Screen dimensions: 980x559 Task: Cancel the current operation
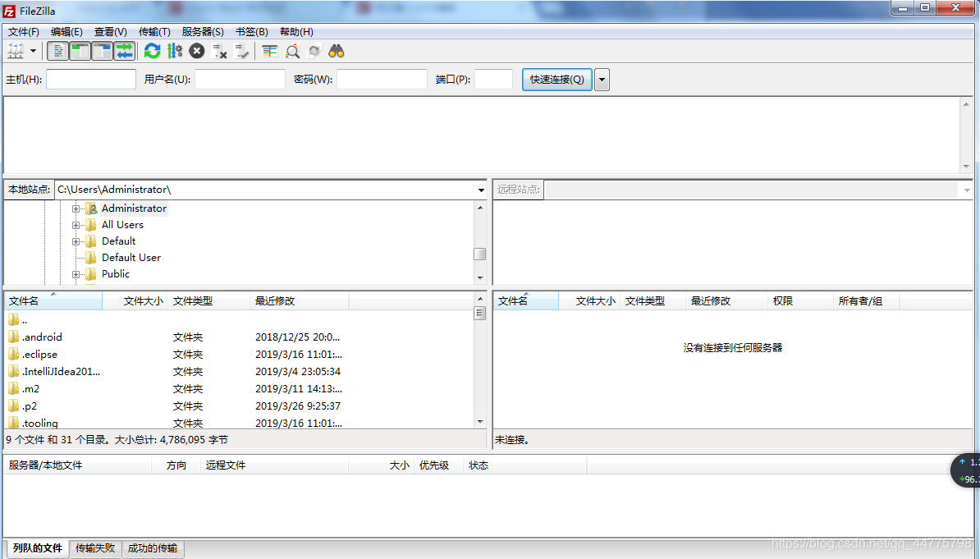tap(197, 51)
